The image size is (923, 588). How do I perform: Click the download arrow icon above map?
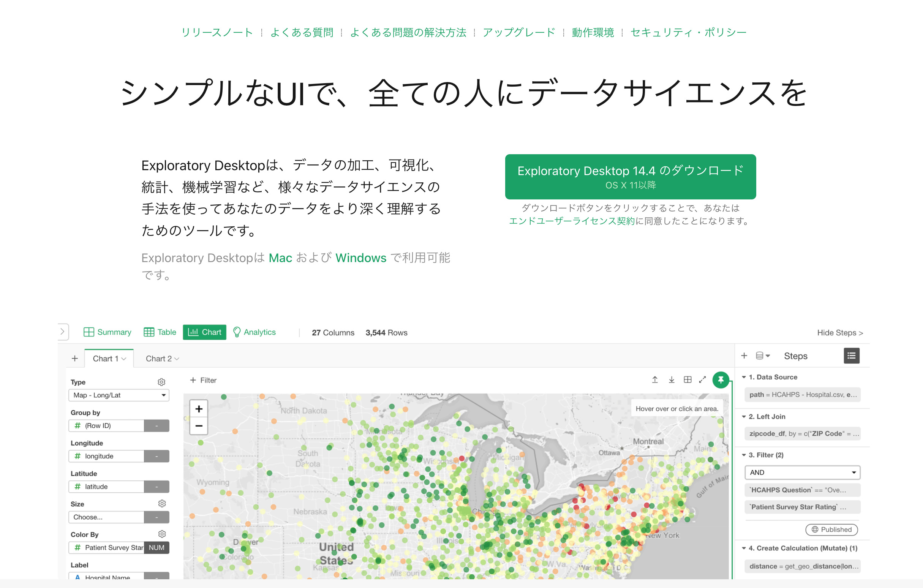click(672, 380)
